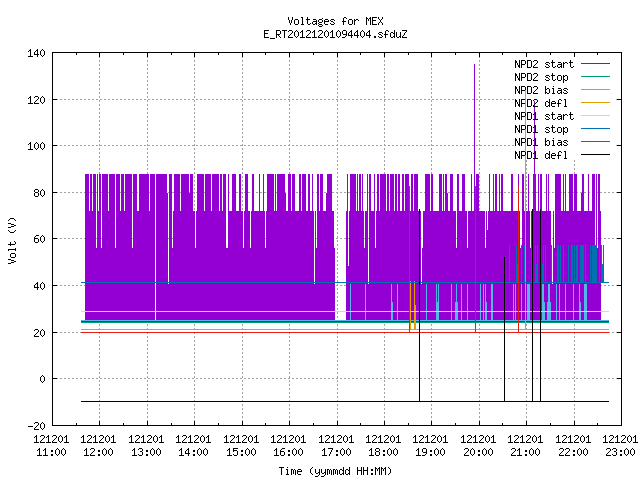The width and height of the screenshot is (640, 480).
Task: Select the red NPD1 bias legend line
Action: [595, 142]
